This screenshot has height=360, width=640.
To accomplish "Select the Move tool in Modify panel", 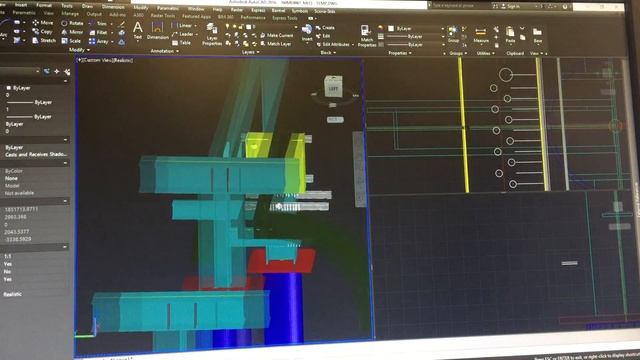I will click(43, 22).
